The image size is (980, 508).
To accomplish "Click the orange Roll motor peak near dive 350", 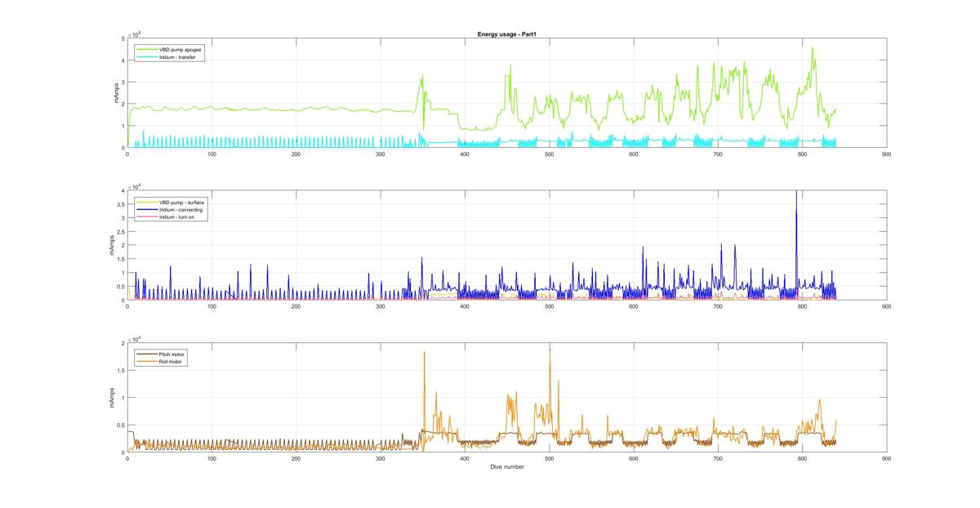I will pyautogui.click(x=424, y=353).
